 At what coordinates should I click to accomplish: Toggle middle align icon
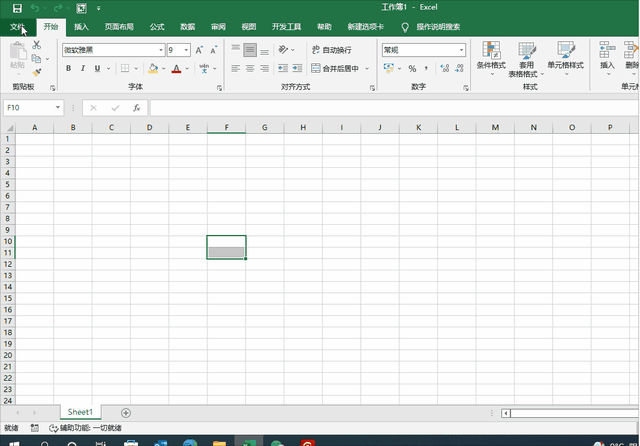click(250, 50)
